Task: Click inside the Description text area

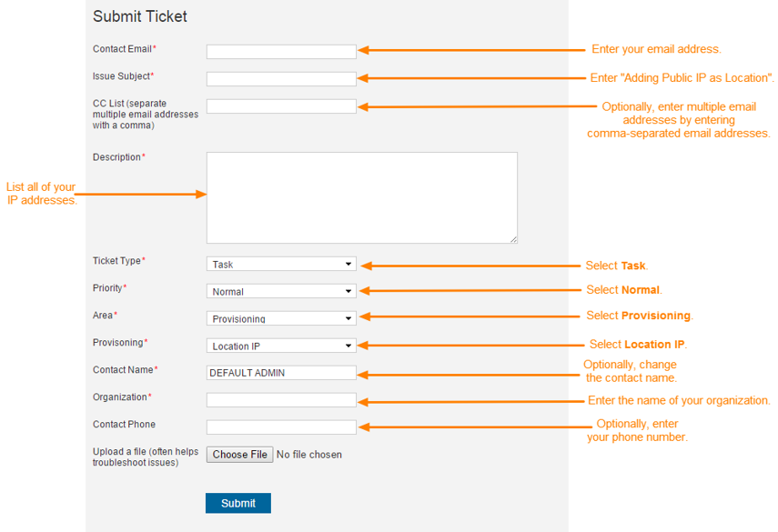Action: click(361, 197)
